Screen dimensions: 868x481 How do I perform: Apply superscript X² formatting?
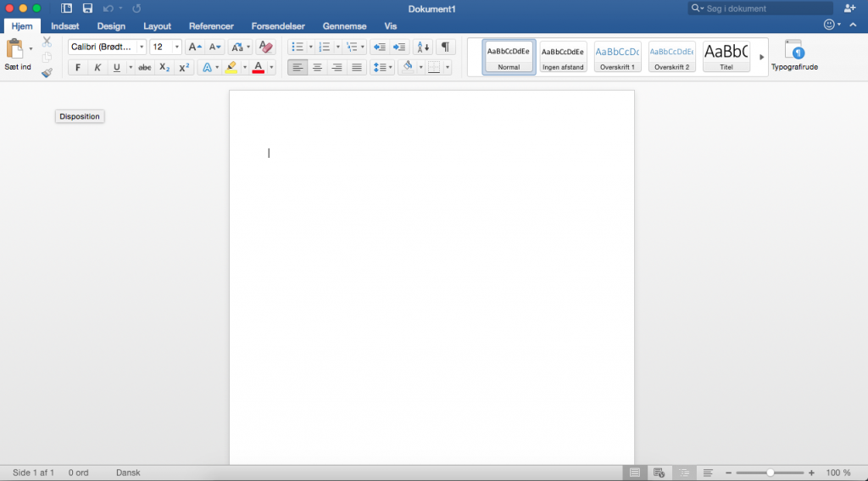click(184, 68)
